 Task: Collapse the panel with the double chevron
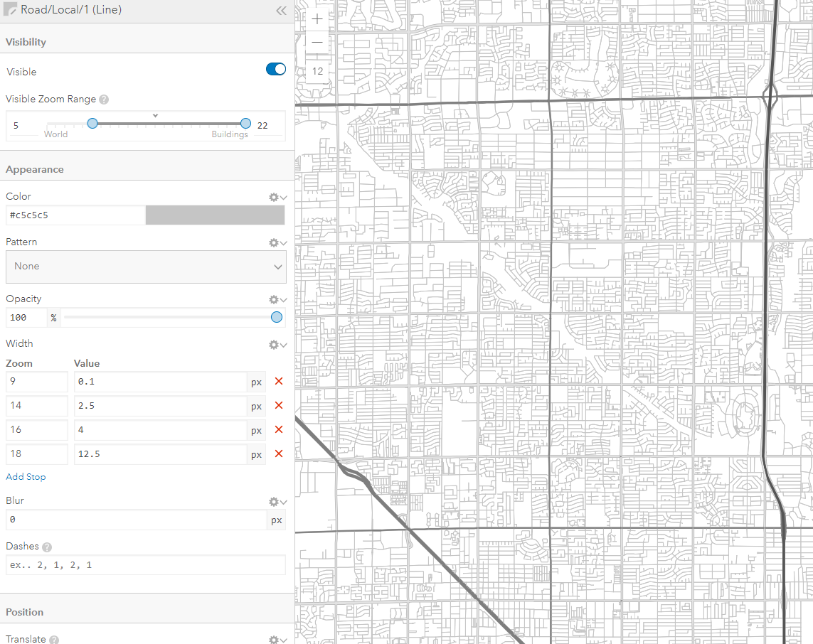[x=281, y=11]
